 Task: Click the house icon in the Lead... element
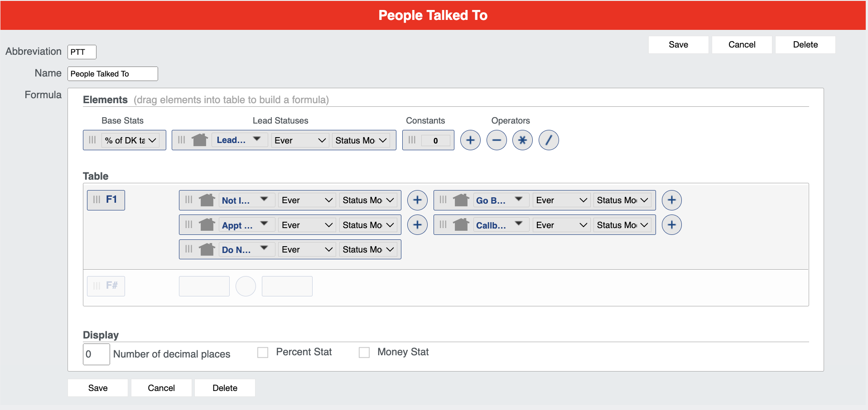click(x=199, y=140)
